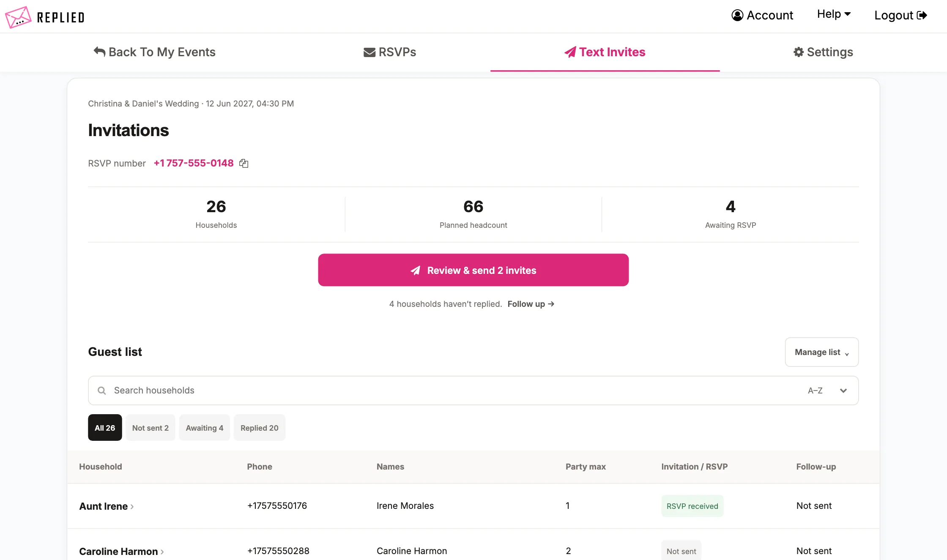The width and height of the screenshot is (947, 560).
Task: Click phone +17575550176
Action: coord(277,505)
